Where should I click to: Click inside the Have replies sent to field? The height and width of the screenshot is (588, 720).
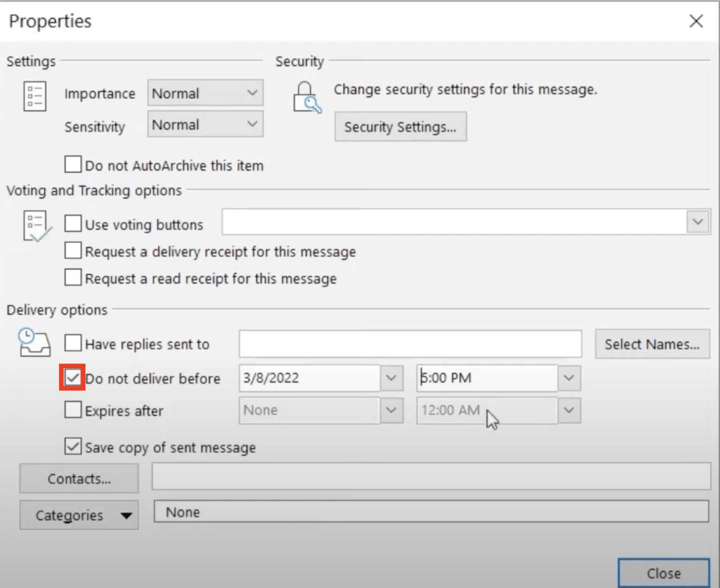pyautogui.click(x=410, y=343)
